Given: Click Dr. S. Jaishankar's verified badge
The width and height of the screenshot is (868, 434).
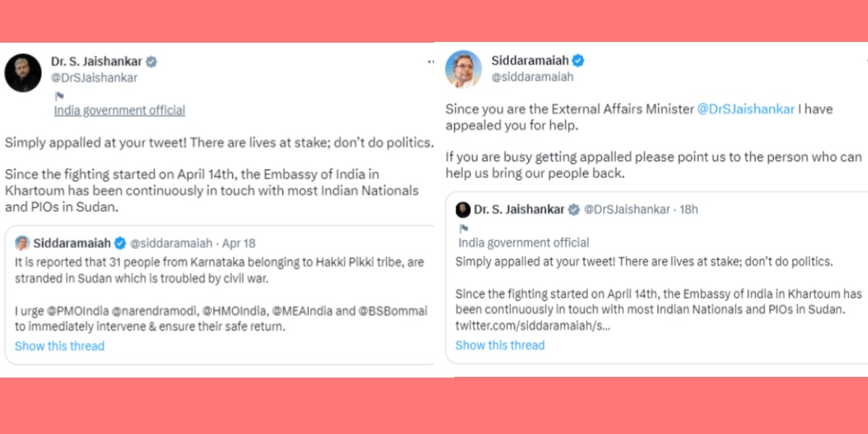Looking at the screenshot, I should [x=150, y=61].
